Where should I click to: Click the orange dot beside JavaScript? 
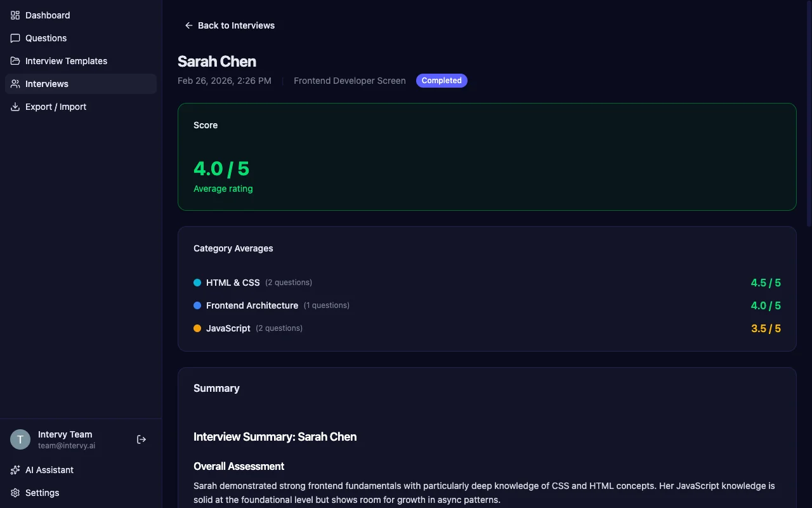click(x=197, y=328)
